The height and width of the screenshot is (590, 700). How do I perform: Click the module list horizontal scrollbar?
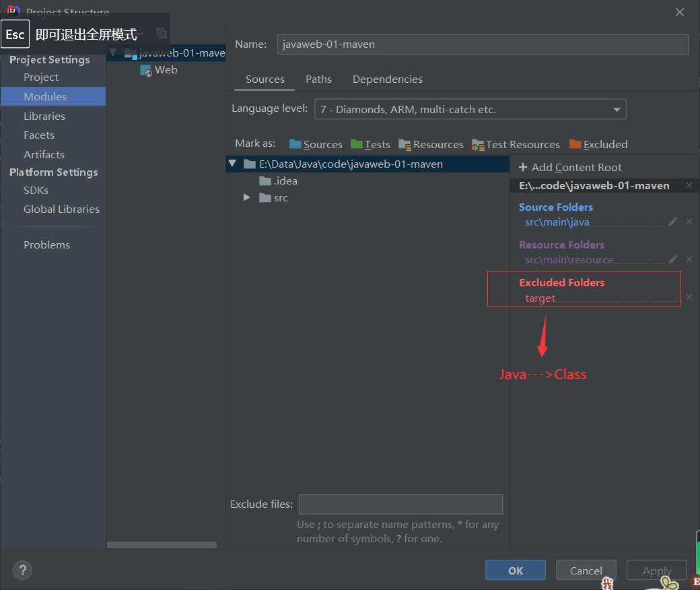click(162, 545)
